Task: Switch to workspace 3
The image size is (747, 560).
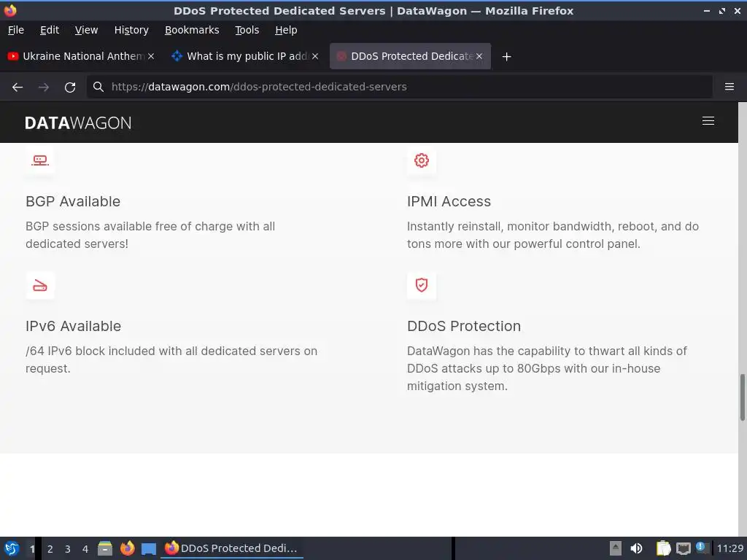Action: [x=68, y=548]
